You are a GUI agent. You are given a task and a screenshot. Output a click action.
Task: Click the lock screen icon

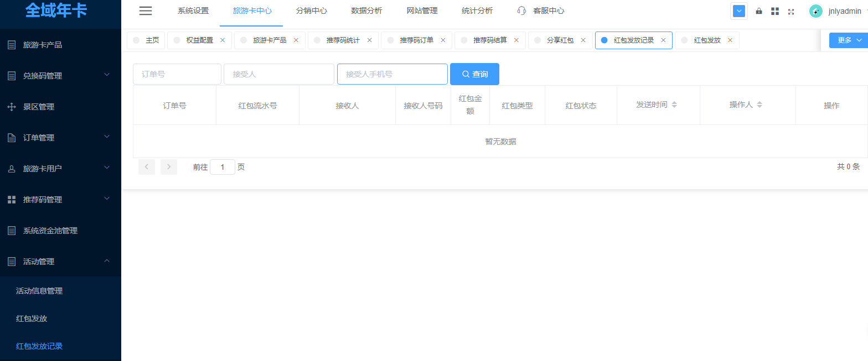759,11
